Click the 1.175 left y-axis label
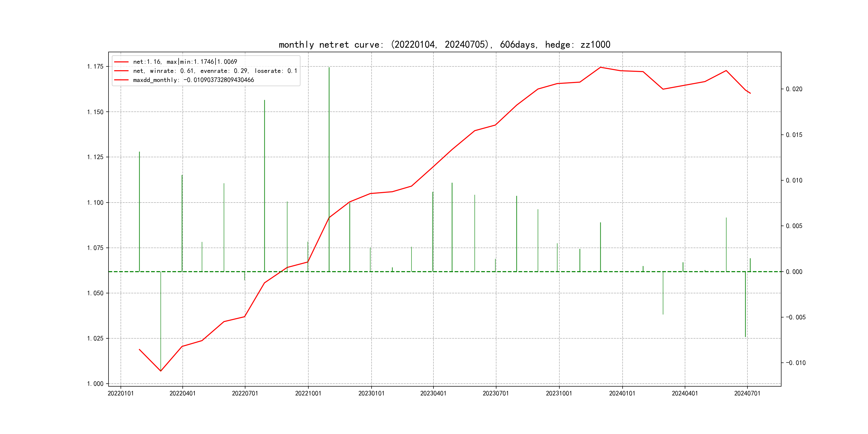Image resolution: width=868 pixels, height=434 pixels. click(95, 67)
